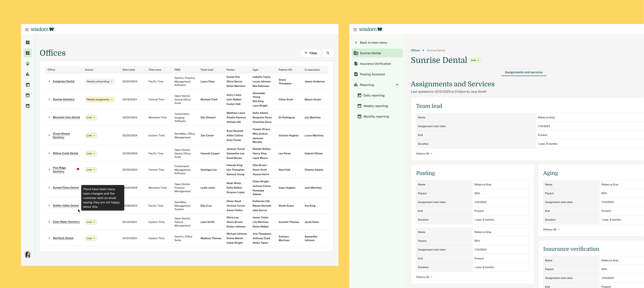Expand the Evergreen Dental row
Viewport: 644px width, 288px height.
(x=49, y=81)
